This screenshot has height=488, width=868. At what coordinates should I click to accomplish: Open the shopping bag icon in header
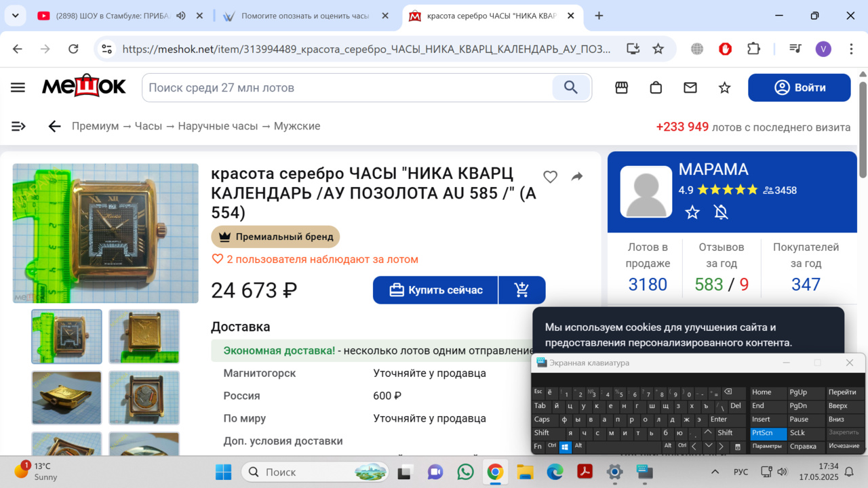pyautogui.click(x=656, y=87)
